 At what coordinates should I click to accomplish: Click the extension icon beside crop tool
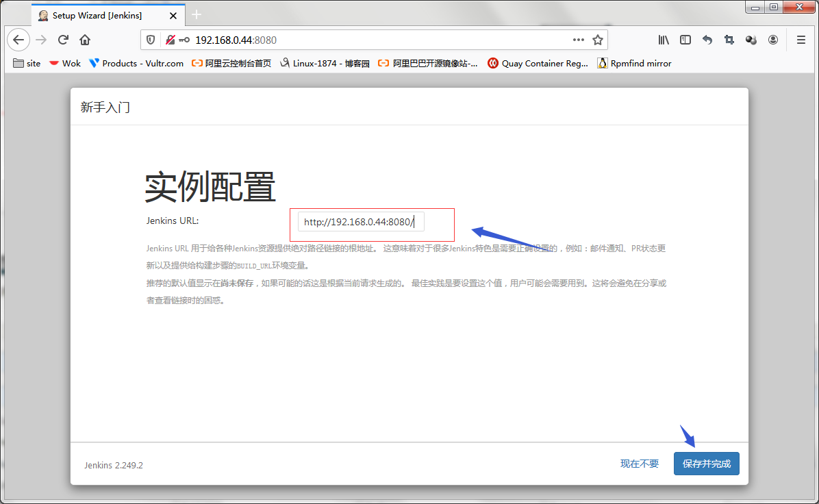tap(751, 40)
